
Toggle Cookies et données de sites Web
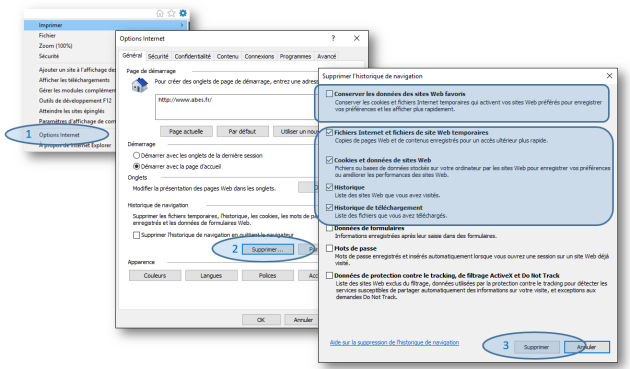tap(329, 160)
